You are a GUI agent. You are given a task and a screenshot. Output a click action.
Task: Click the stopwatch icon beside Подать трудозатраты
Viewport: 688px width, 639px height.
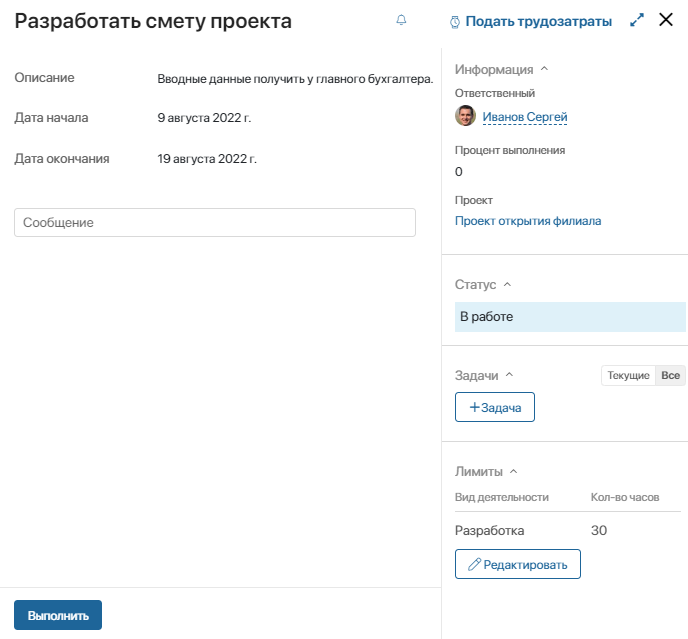(455, 22)
